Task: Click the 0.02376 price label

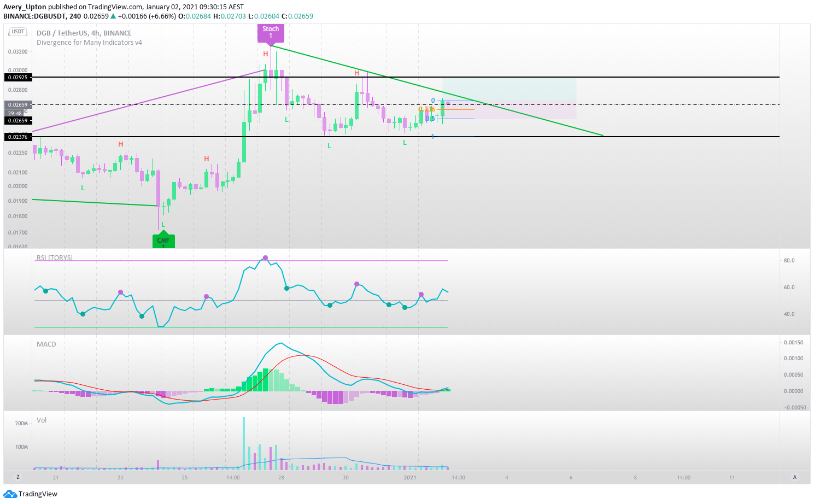Action: (18, 137)
